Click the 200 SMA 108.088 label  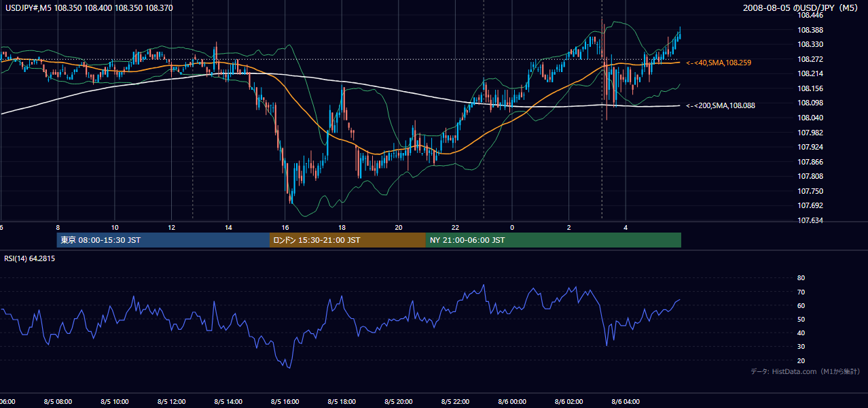(x=720, y=105)
